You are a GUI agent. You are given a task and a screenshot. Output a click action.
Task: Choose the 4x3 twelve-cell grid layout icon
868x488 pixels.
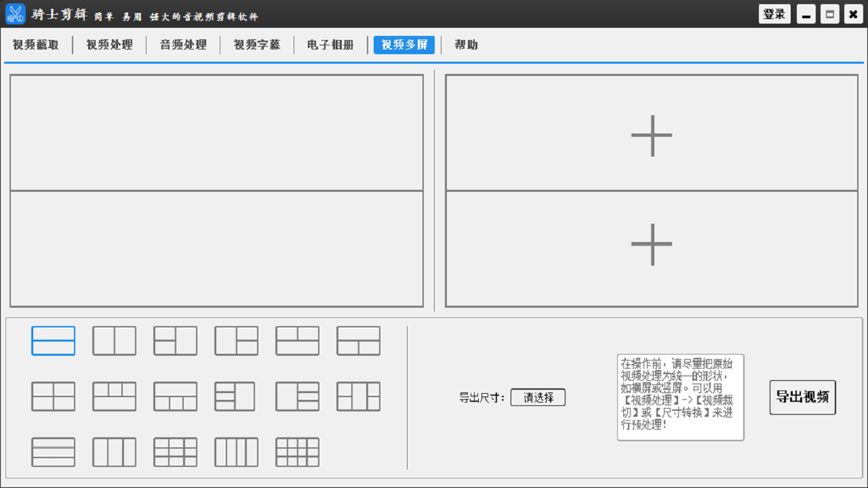297,452
